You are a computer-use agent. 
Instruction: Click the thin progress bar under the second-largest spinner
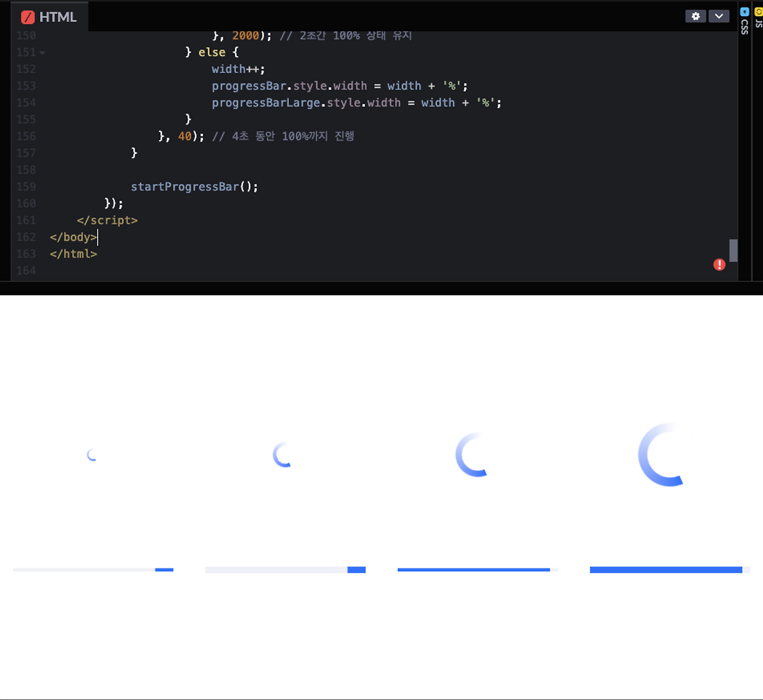[477, 570]
